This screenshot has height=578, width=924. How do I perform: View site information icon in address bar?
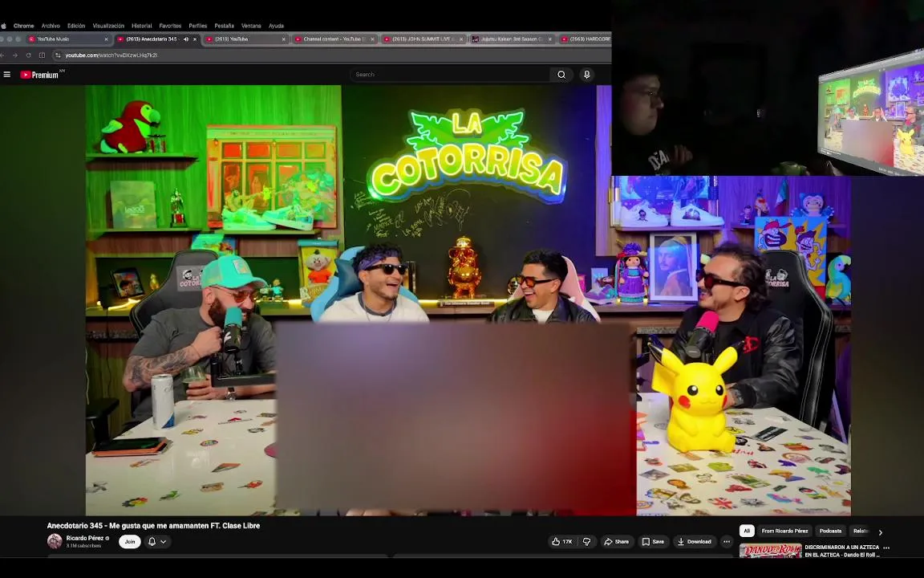tap(58, 55)
